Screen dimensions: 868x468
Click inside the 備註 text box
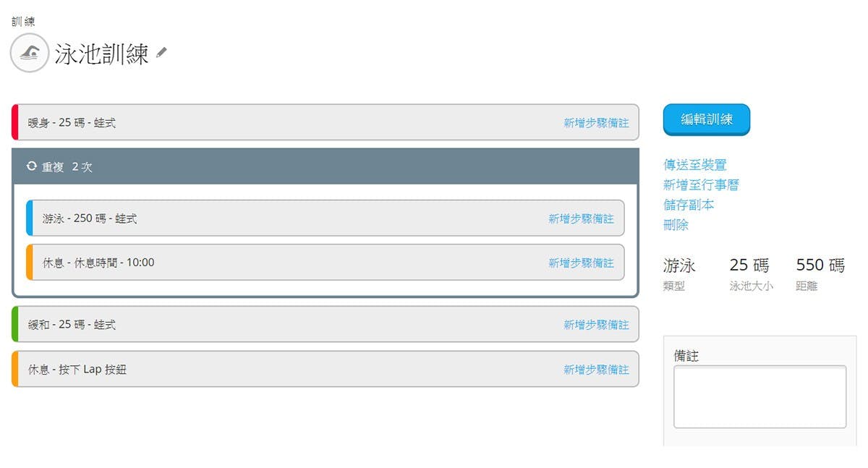click(759, 396)
